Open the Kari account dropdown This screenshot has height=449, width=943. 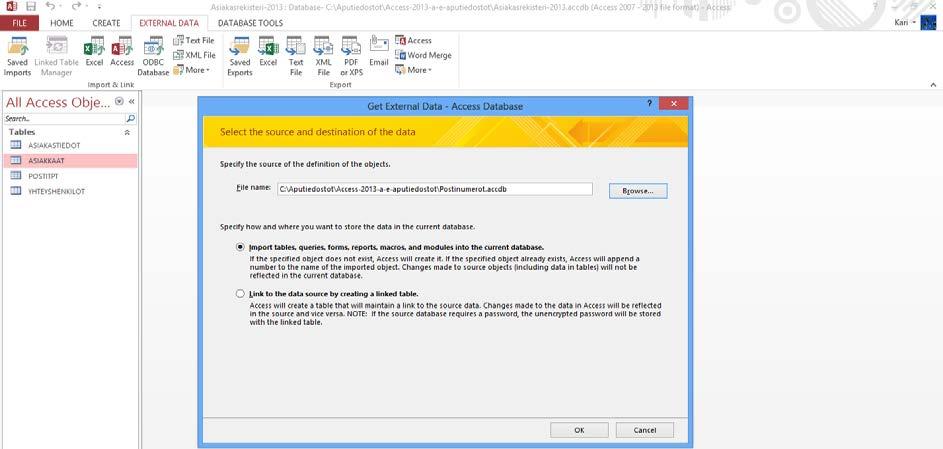[915, 23]
